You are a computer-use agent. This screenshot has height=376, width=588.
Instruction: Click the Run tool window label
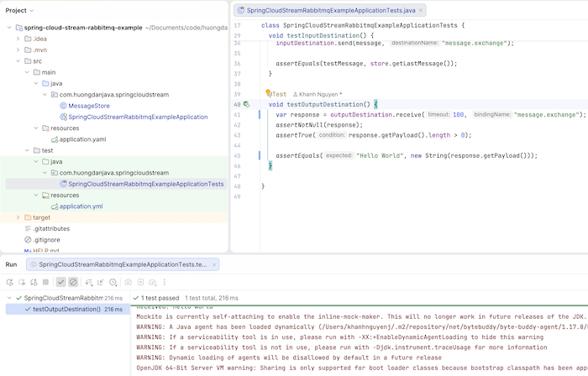click(11, 264)
